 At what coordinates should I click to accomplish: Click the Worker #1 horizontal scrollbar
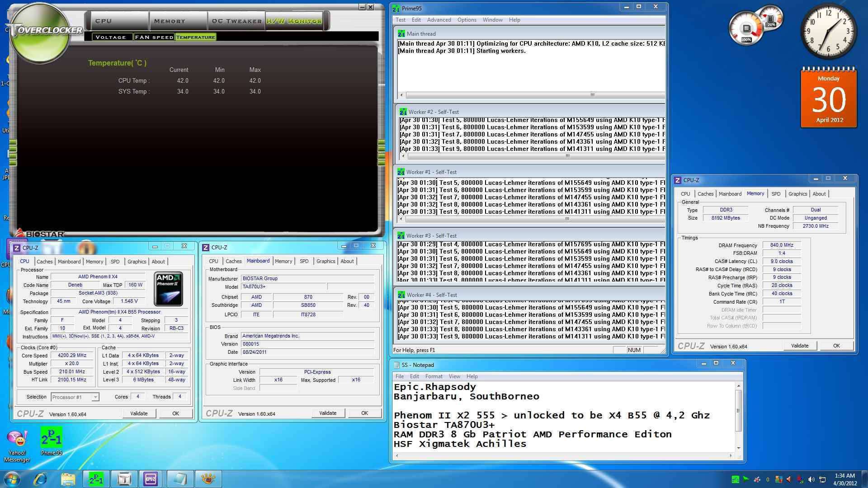point(532,219)
